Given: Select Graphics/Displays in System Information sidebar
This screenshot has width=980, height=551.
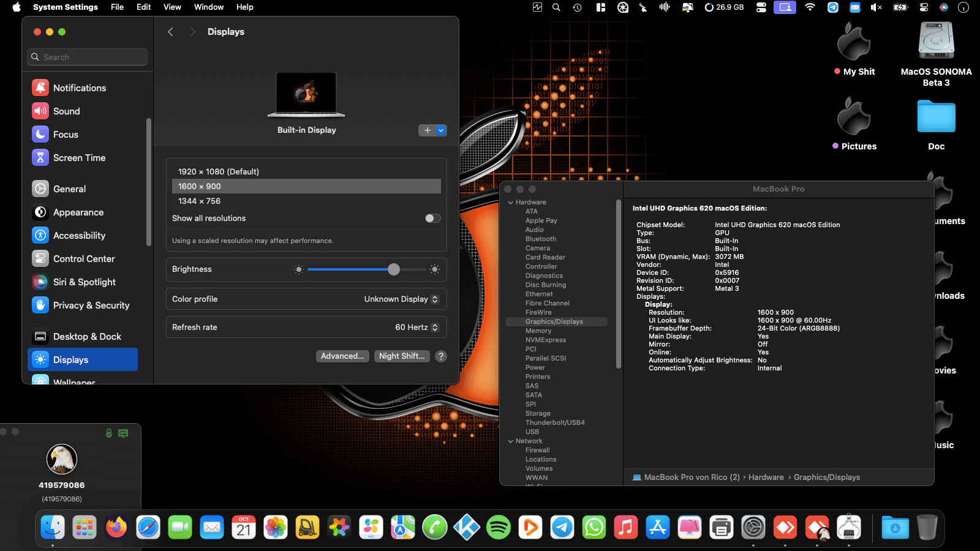Looking at the screenshot, I should (x=556, y=322).
